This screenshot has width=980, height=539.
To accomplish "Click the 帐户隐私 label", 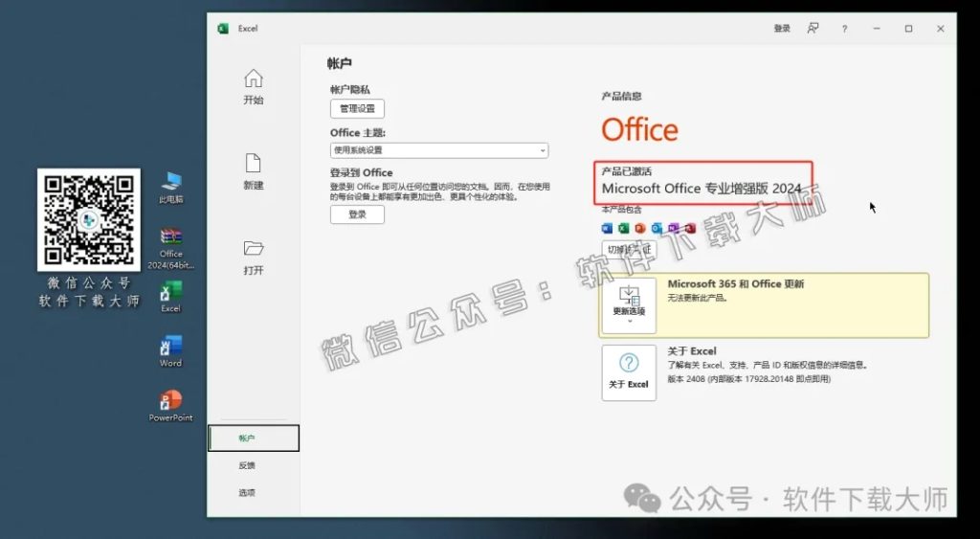I will [x=350, y=90].
